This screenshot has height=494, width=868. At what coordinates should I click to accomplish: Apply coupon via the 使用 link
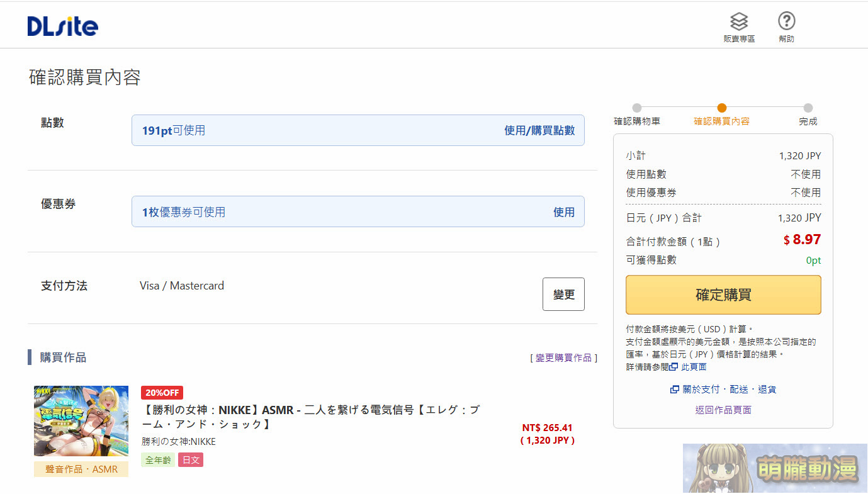[565, 212]
